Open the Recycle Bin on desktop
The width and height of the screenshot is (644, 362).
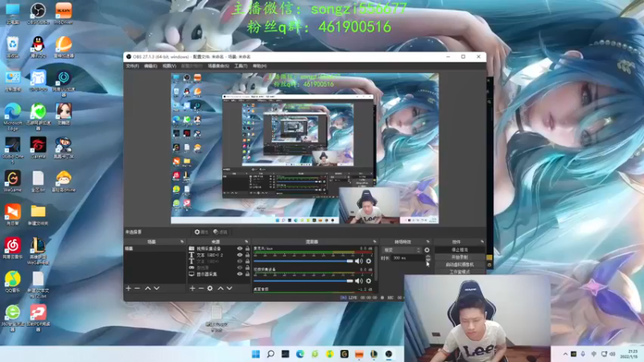tap(13, 46)
